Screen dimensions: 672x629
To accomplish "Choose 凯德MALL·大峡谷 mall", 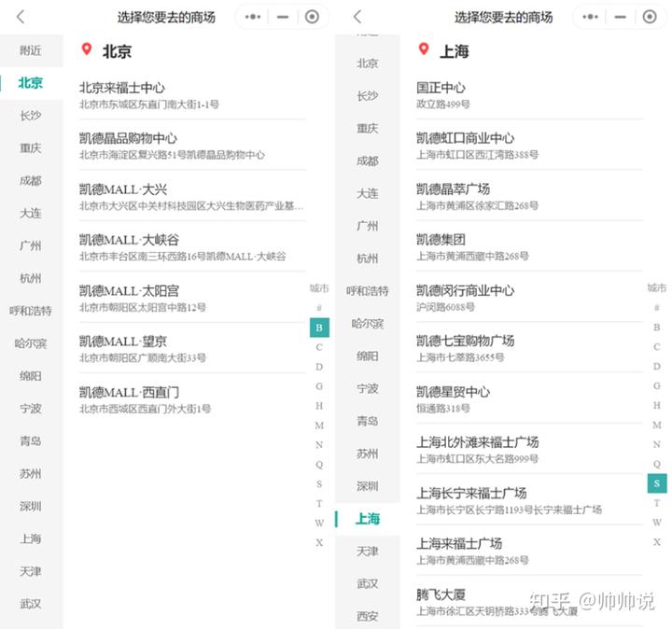I will tap(192, 247).
